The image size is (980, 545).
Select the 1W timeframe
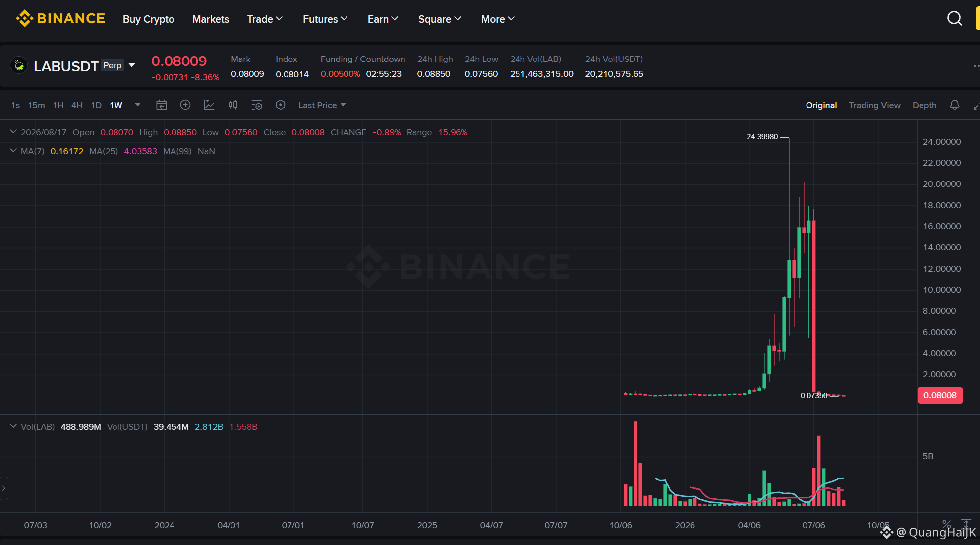[x=116, y=105]
